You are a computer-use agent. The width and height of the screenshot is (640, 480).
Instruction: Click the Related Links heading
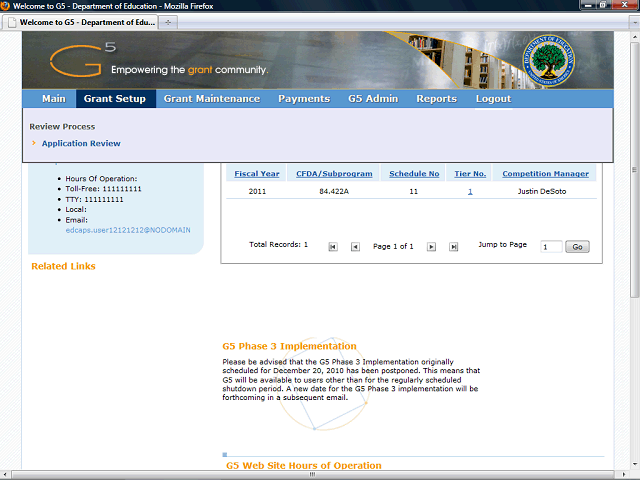coord(63,266)
